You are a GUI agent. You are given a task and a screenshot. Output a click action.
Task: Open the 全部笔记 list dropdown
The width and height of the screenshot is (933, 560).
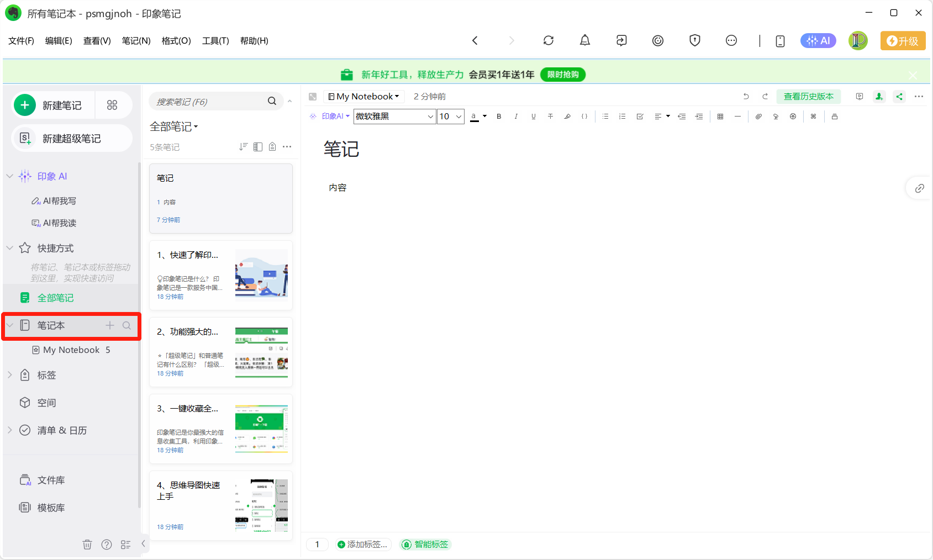coord(174,126)
